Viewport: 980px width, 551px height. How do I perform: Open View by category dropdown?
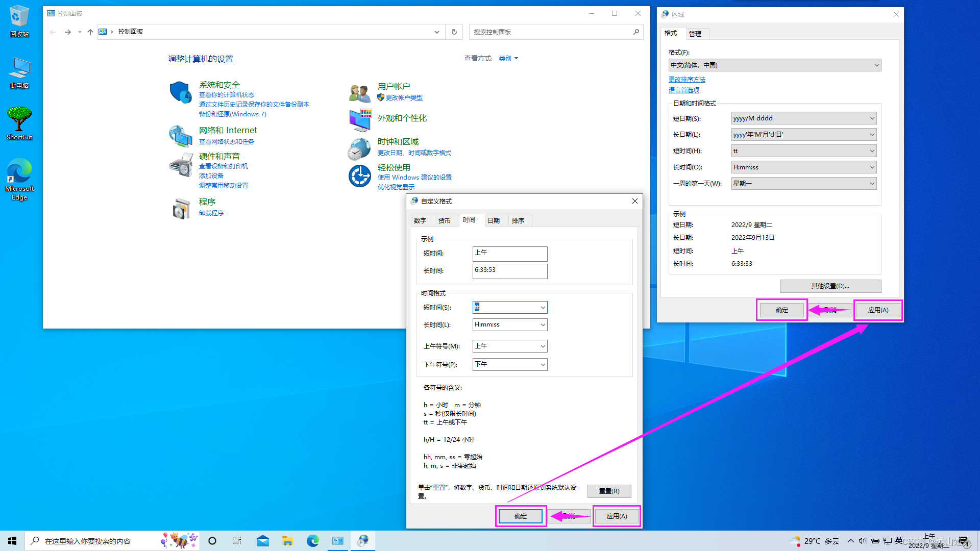508,58
